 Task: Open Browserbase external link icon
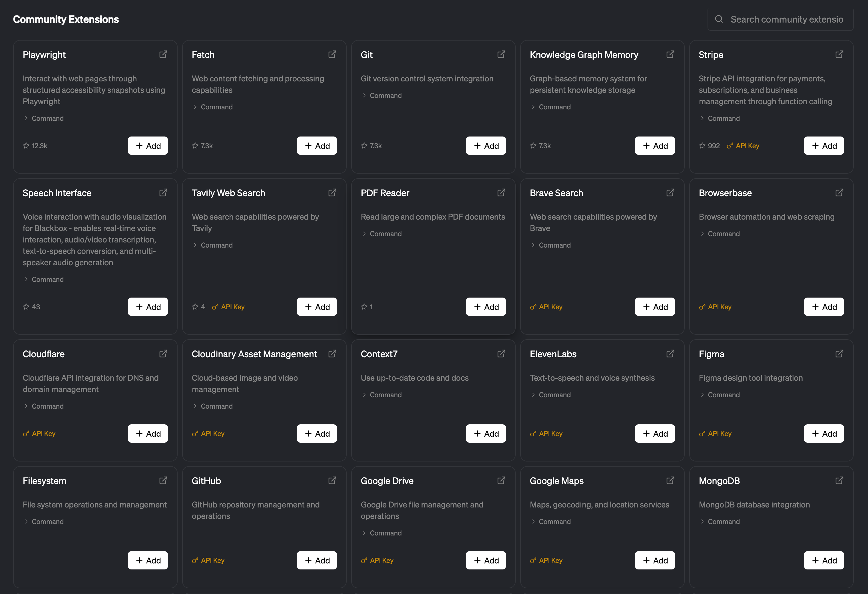click(x=839, y=193)
